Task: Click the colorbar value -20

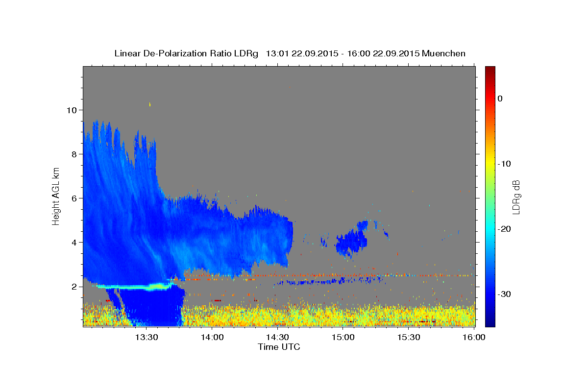Action: tap(504, 229)
